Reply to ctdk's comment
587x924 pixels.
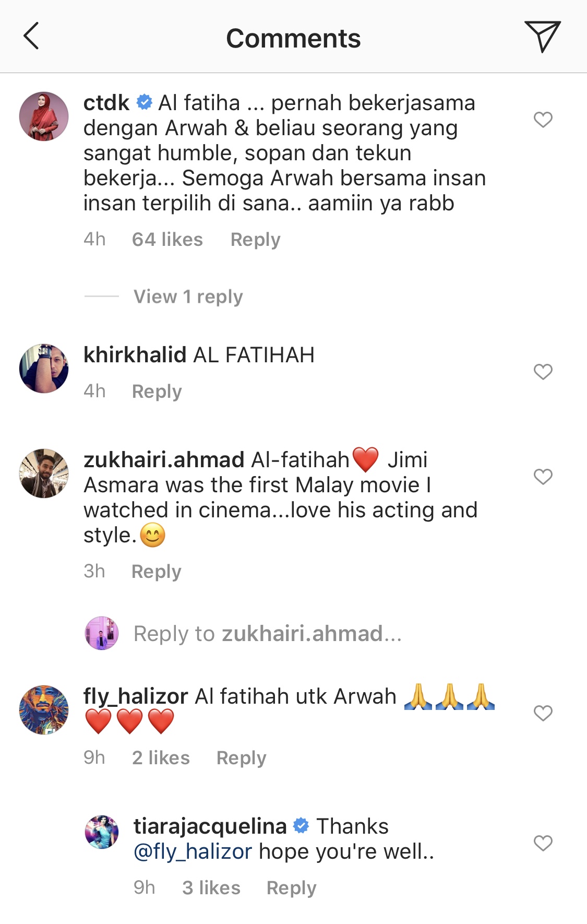256,240
